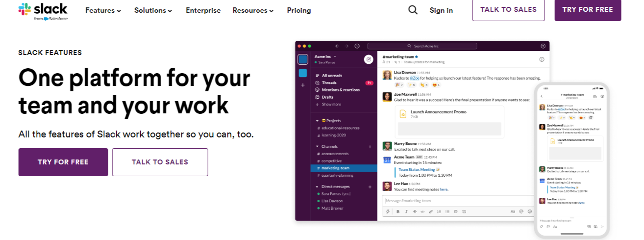This screenshot has height=240, width=644.
Task: Open the Acme Inc workspace dropdown
Action: click(325, 56)
